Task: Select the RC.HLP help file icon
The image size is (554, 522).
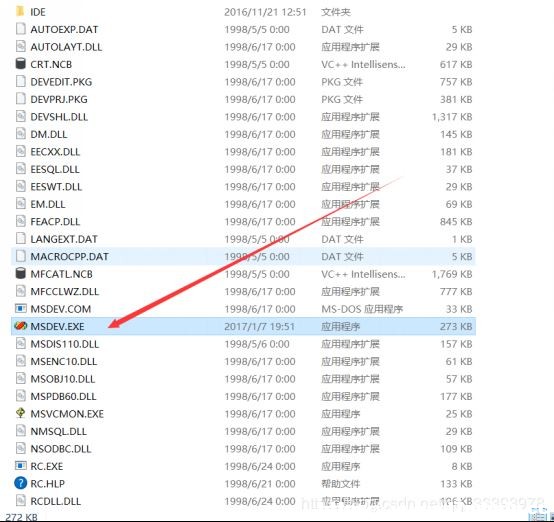Action: coord(20,483)
